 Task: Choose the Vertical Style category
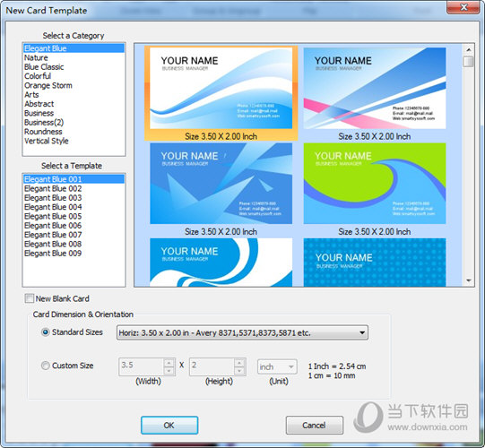(x=47, y=141)
